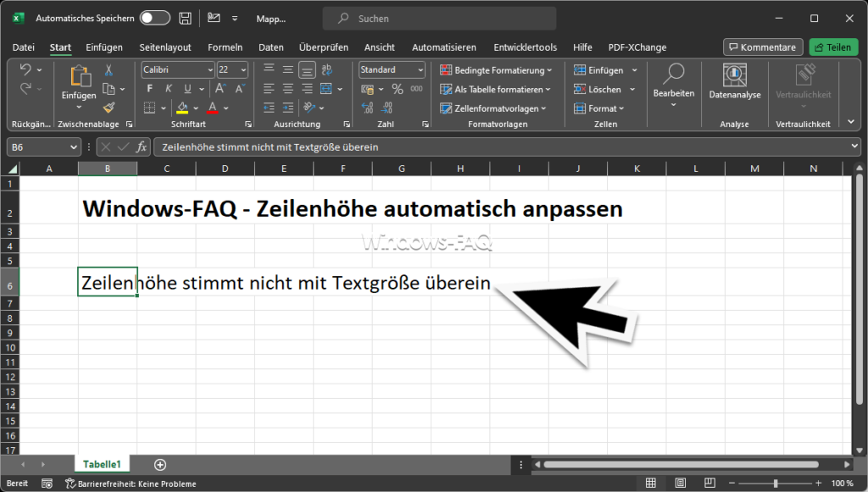Open the font size 22 dropdown
The image size is (868, 492).
[x=243, y=69]
